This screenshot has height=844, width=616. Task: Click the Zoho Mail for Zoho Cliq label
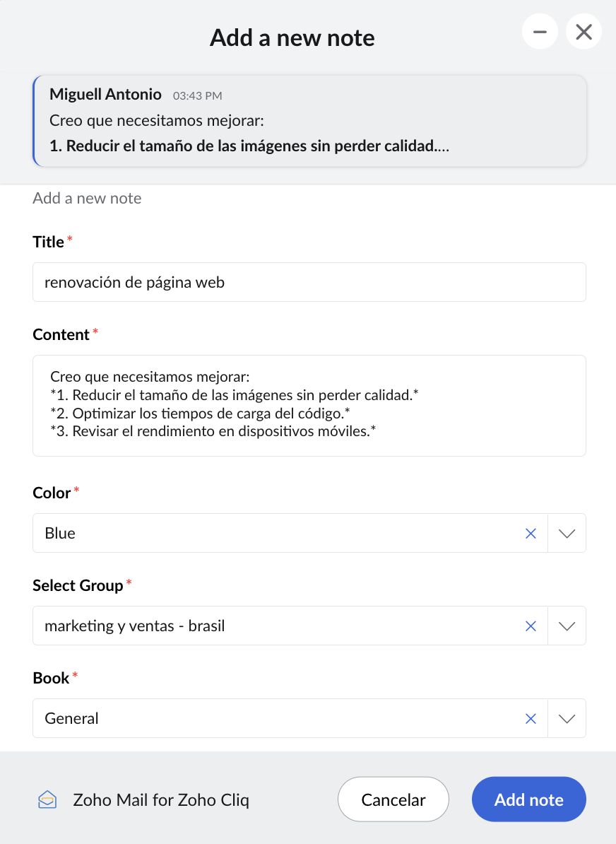point(161,800)
